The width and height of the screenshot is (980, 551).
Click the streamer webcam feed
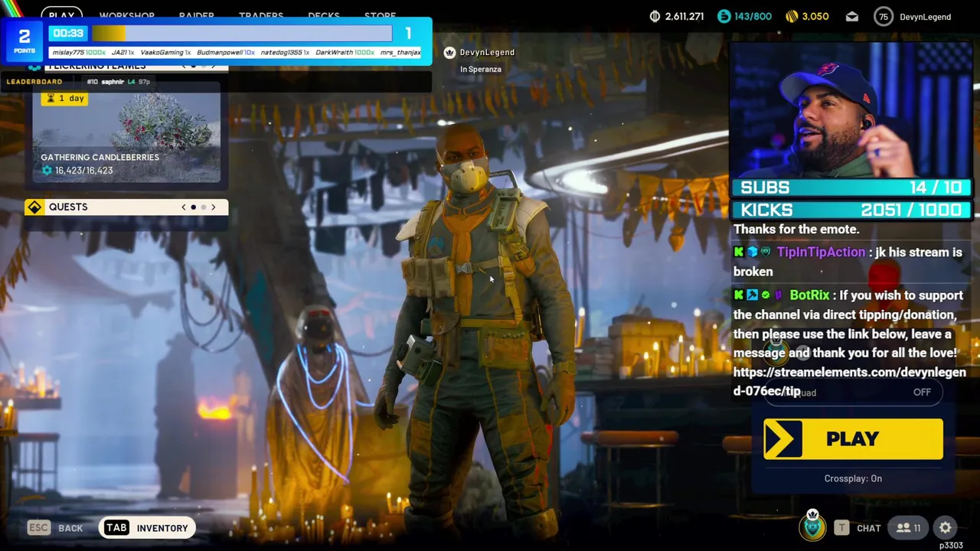pyautogui.click(x=851, y=110)
